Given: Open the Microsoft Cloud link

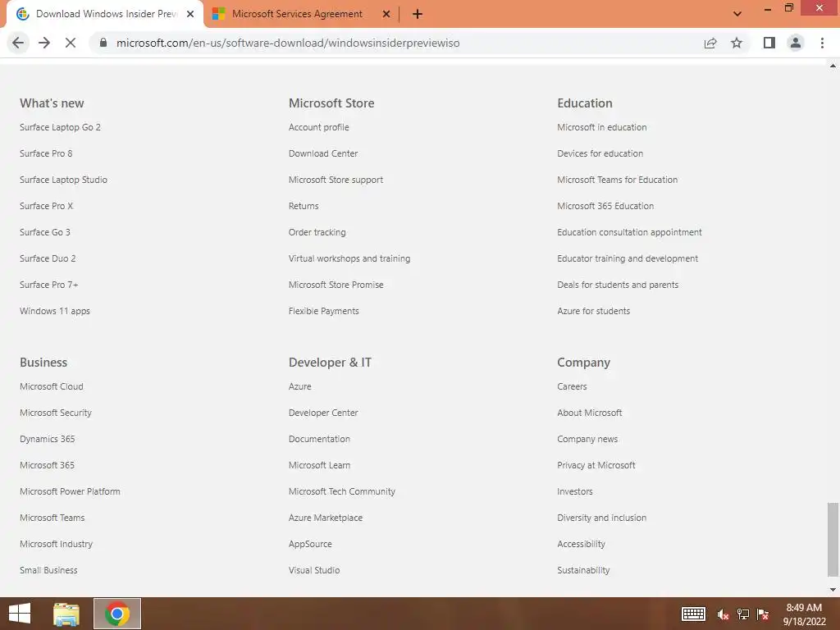Looking at the screenshot, I should pyautogui.click(x=52, y=386).
